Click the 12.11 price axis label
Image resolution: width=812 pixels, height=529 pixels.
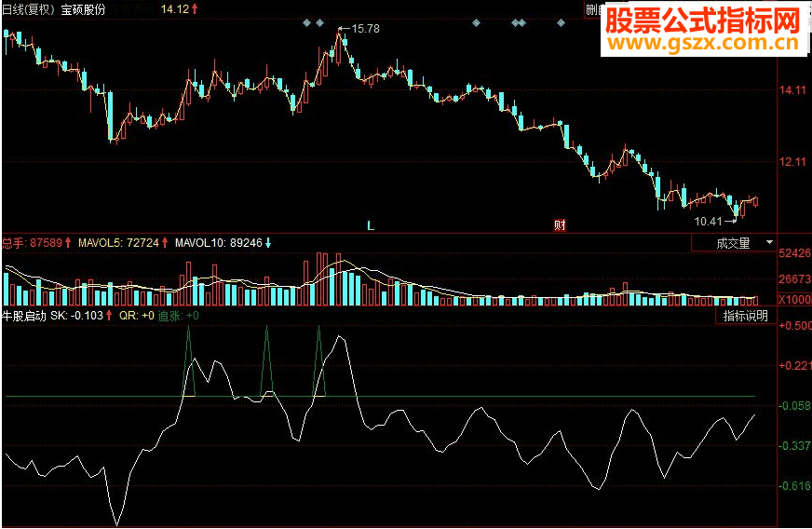point(792,162)
